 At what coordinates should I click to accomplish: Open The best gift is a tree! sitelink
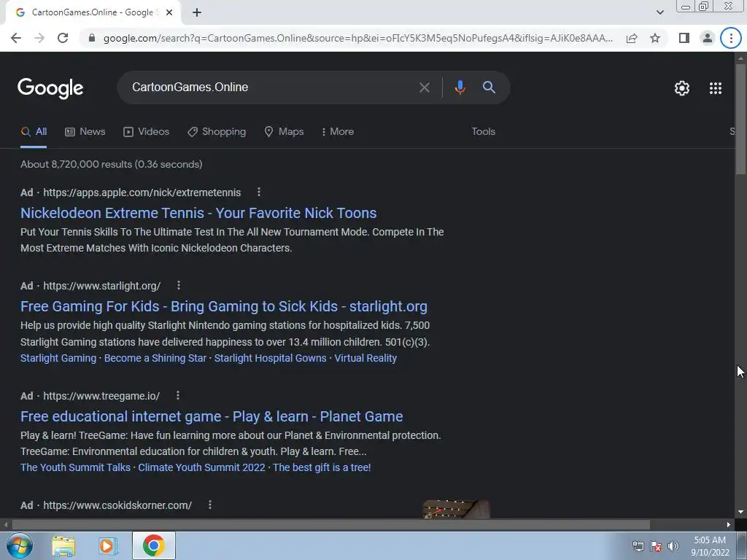322,467
